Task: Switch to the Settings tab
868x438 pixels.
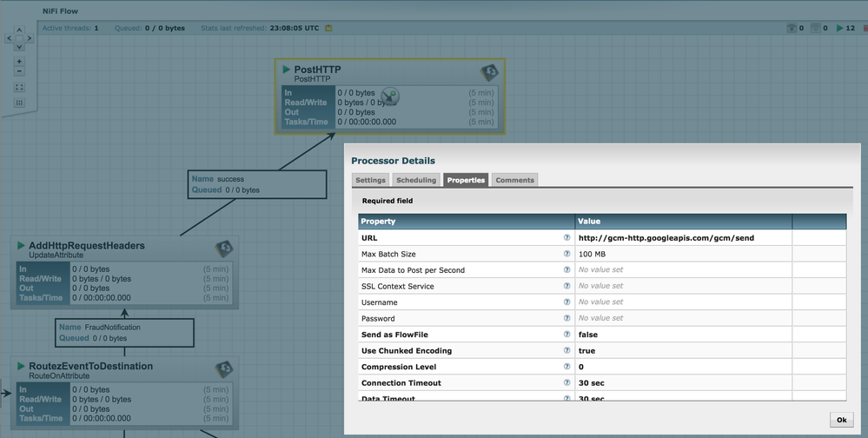Action: pos(370,180)
